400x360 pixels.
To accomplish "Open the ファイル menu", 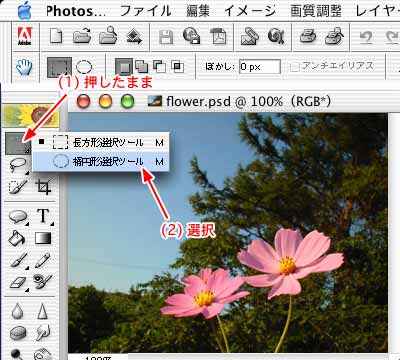I will (145, 11).
